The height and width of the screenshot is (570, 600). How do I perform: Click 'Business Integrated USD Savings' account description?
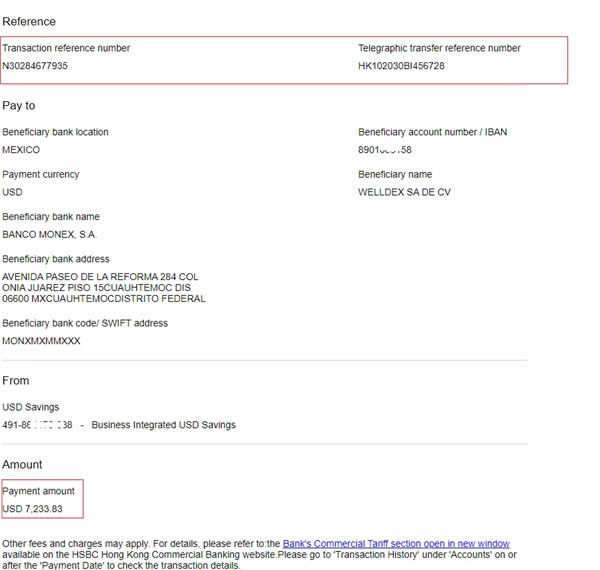point(163,425)
